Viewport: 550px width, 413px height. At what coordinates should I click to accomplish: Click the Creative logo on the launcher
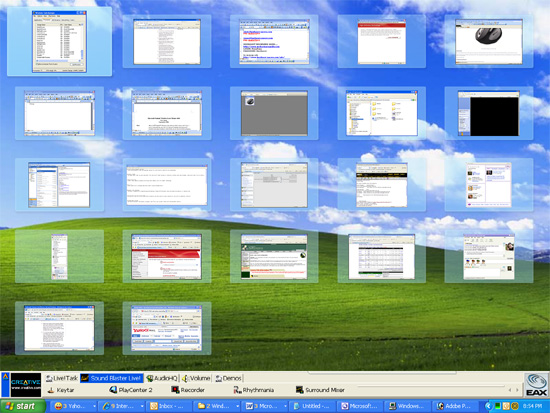coord(26,385)
